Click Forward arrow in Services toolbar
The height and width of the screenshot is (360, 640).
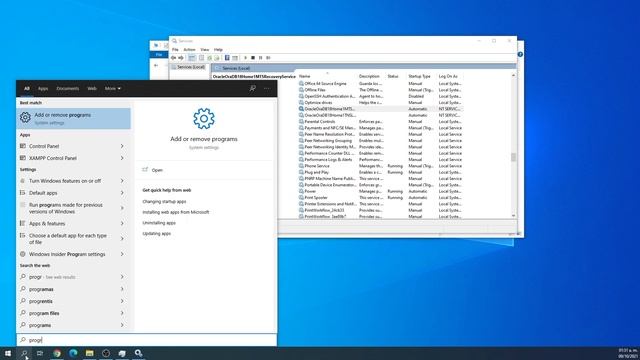coord(181,58)
